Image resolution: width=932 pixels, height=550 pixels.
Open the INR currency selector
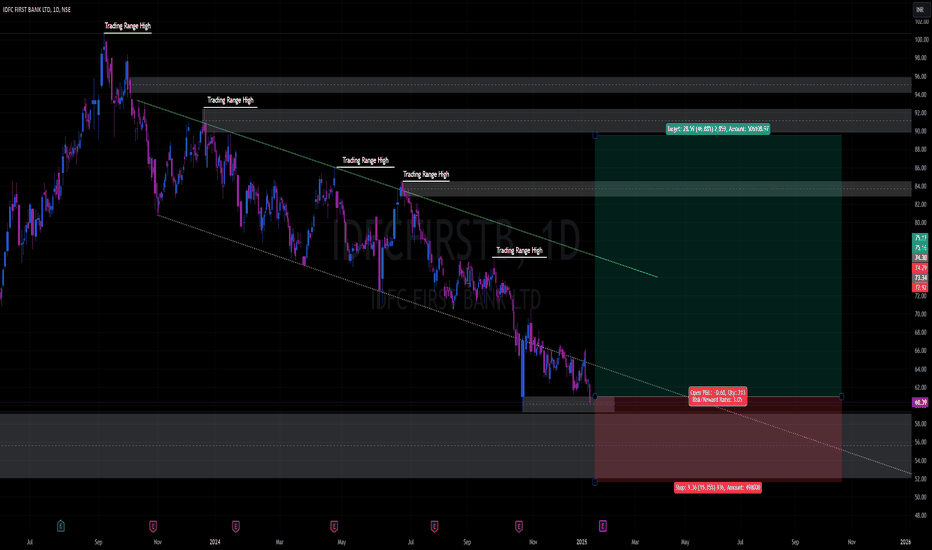920,10
